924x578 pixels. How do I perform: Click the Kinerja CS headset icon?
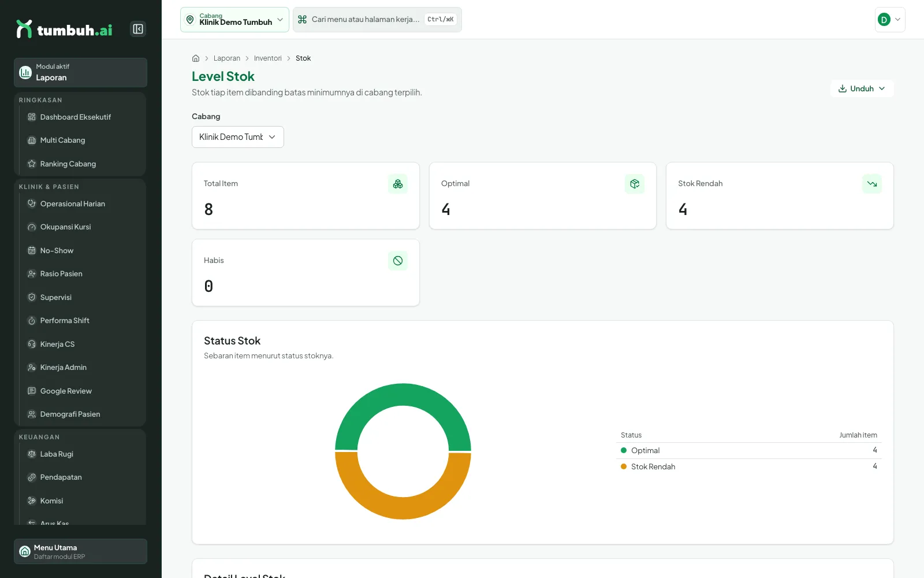[32, 344]
